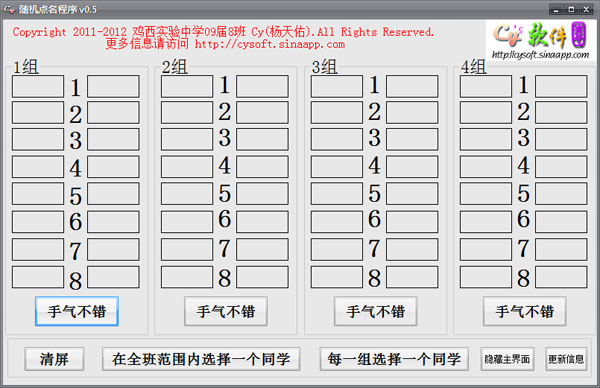This screenshot has height=388, width=600.
Task: Click the 更新信息 update button
Action: point(566,359)
